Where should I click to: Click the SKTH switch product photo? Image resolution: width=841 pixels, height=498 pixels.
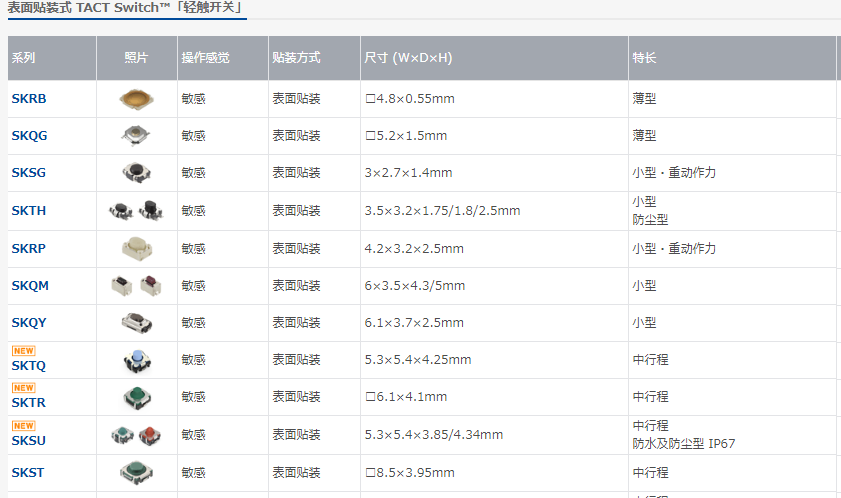point(136,210)
